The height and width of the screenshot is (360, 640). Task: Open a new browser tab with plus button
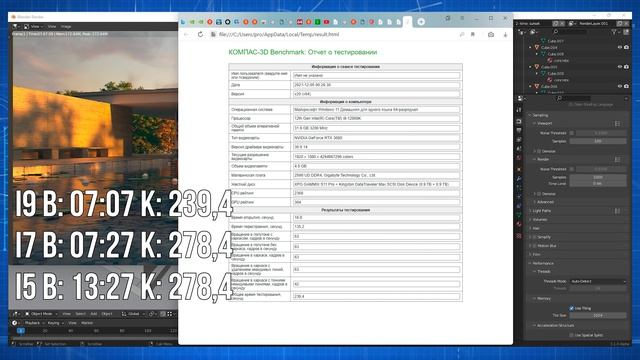(421, 22)
